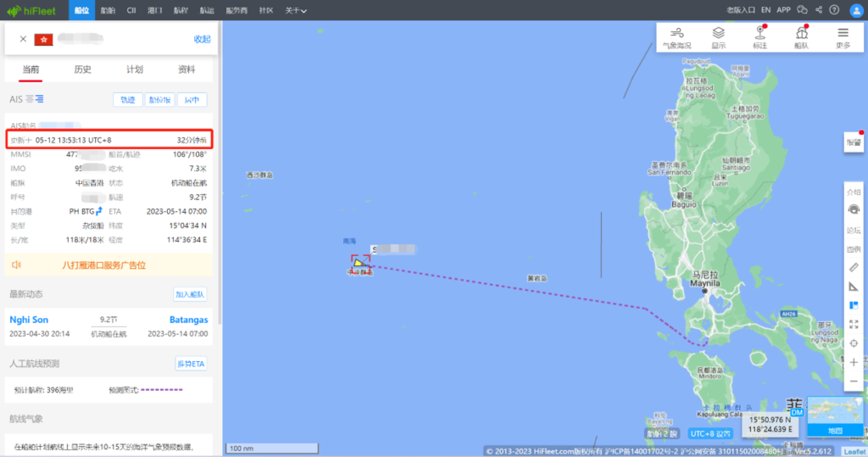Select the ruler distance measuring tool
Viewport: 868px width, 457px height.
point(854,268)
